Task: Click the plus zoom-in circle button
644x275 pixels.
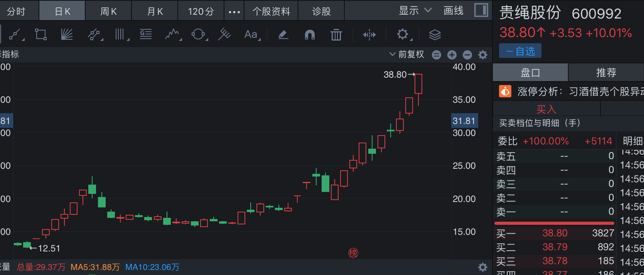Action: click(452, 55)
